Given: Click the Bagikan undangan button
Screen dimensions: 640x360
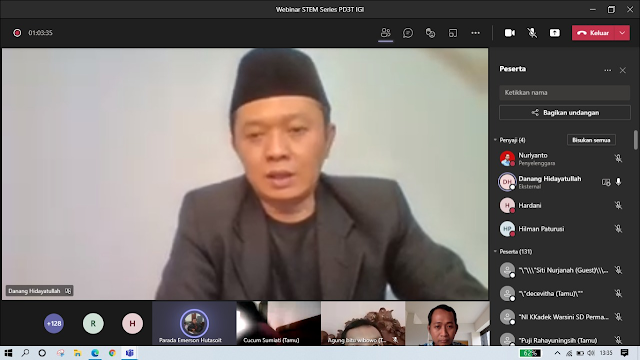Looking at the screenshot, I should click(564, 113).
